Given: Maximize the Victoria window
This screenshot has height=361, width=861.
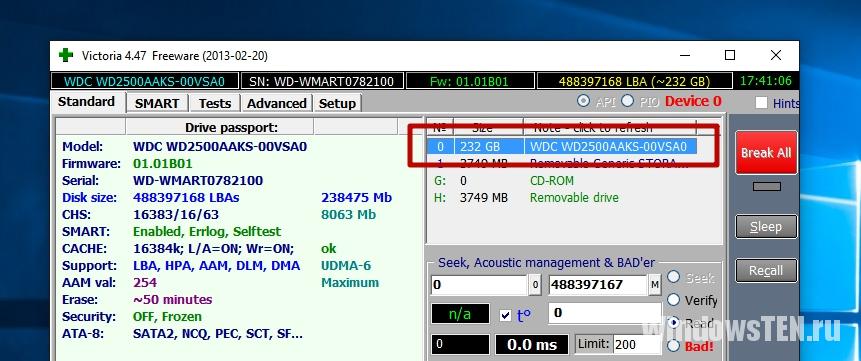Looking at the screenshot, I should (x=729, y=55).
